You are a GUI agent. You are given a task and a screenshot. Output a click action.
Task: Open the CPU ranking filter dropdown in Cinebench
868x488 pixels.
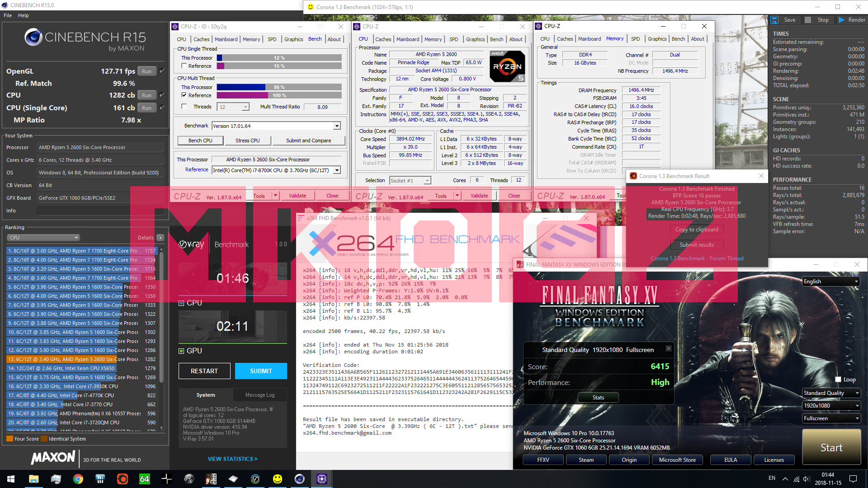click(x=43, y=238)
